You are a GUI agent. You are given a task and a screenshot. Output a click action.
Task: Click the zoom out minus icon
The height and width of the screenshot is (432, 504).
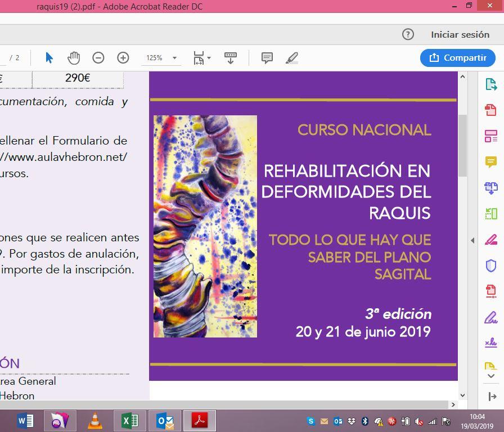coord(98,58)
